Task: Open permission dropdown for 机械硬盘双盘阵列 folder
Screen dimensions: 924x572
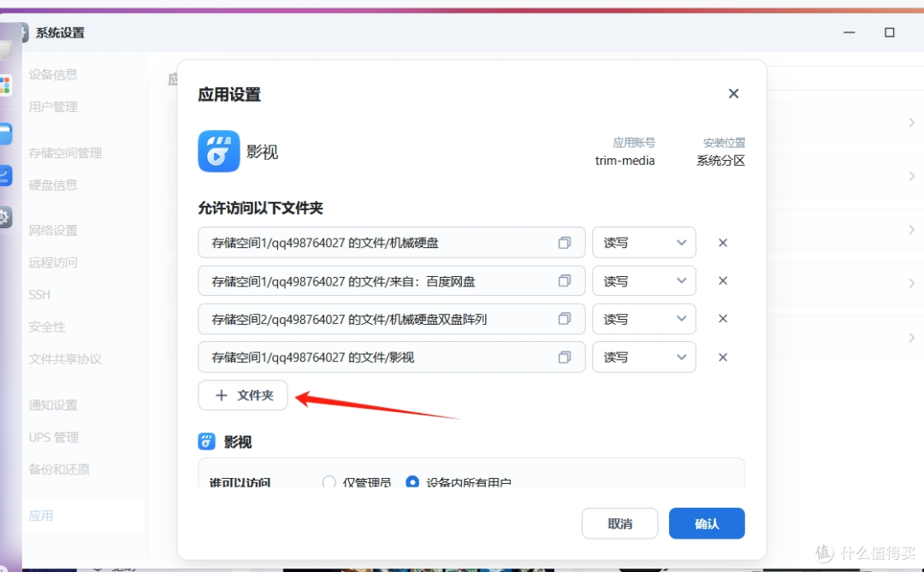Action: 644,319
